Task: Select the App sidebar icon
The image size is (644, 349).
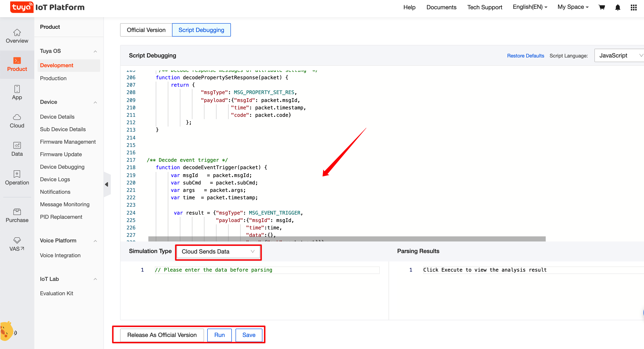Action: pyautogui.click(x=16, y=92)
